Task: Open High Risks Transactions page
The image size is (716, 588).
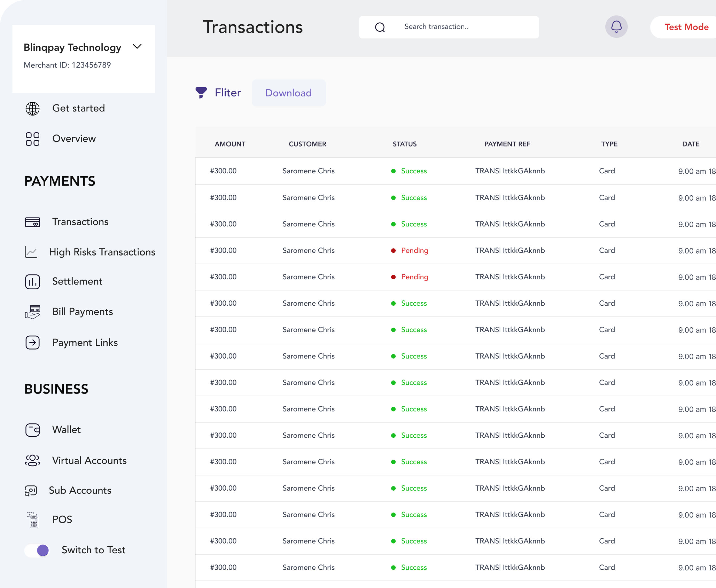Action: coord(102,252)
